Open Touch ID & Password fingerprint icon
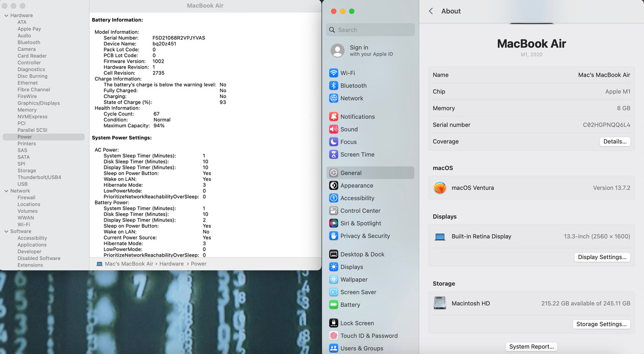Screen dimensions: 644x354 pos(333,336)
